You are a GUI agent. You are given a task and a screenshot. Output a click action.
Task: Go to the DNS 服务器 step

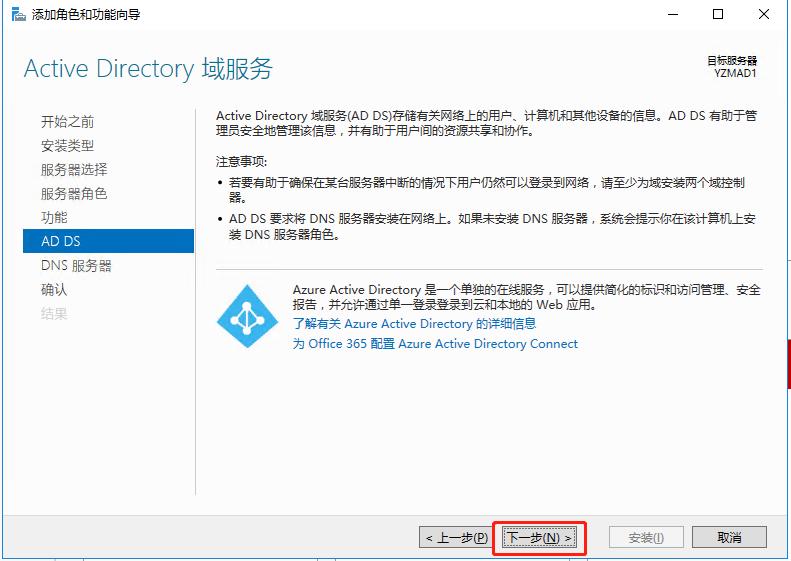click(76, 266)
